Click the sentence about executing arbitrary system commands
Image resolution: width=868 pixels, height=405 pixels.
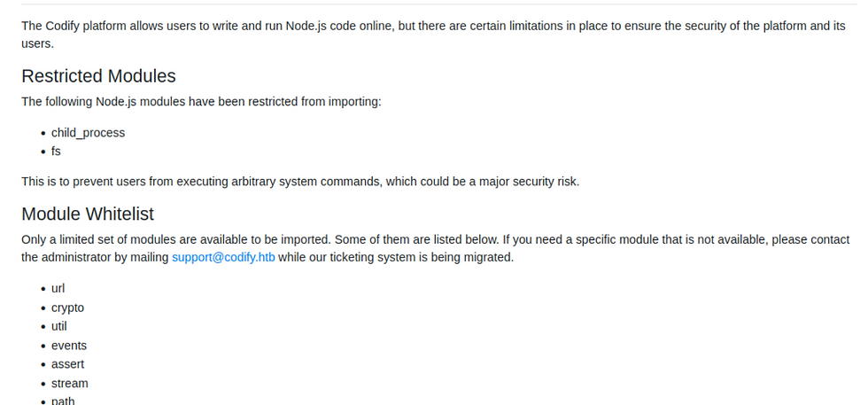tap(300, 182)
